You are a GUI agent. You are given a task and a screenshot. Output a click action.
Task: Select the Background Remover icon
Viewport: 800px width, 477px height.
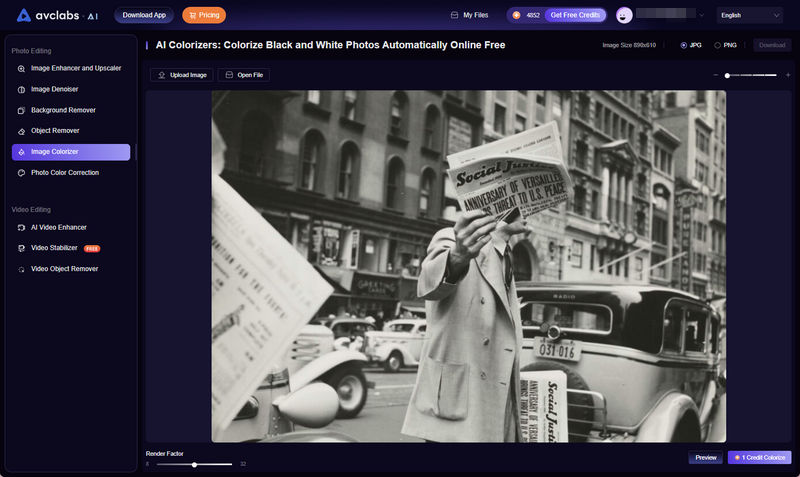pyautogui.click(x=22, y=110)
